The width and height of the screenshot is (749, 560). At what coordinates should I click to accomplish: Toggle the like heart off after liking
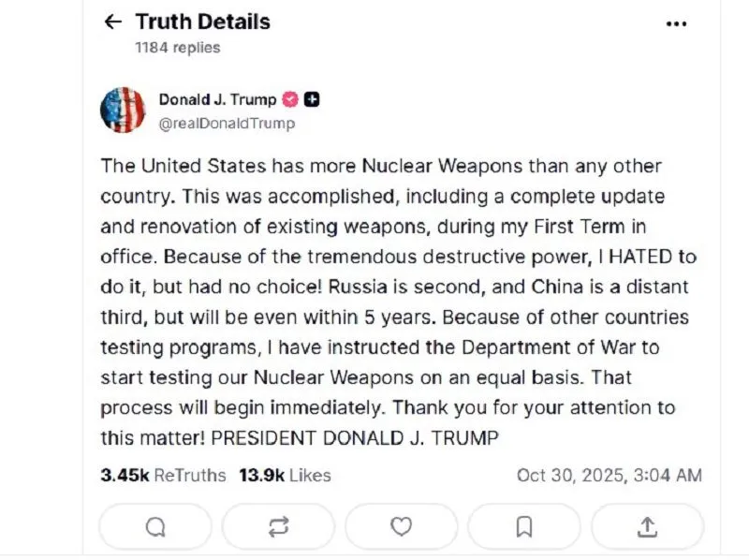[x=401, y=525]
